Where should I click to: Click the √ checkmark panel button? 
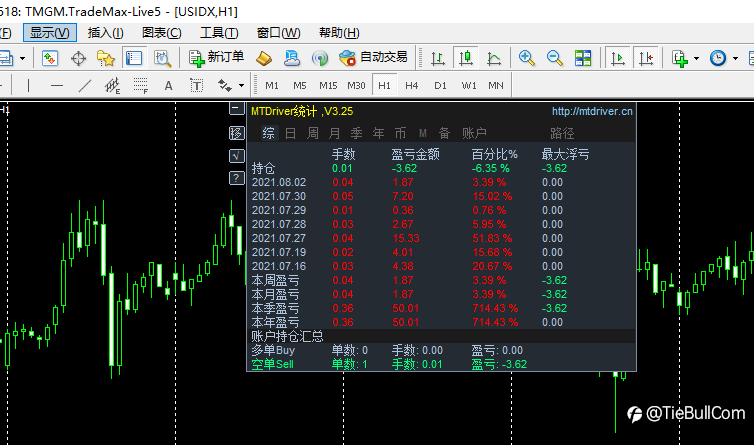237,155
